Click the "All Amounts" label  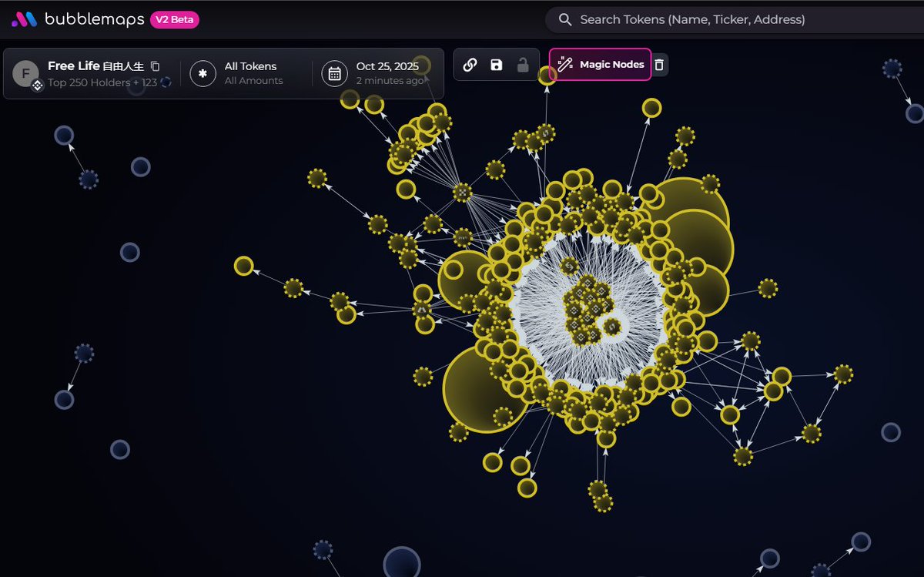[253, 80]
